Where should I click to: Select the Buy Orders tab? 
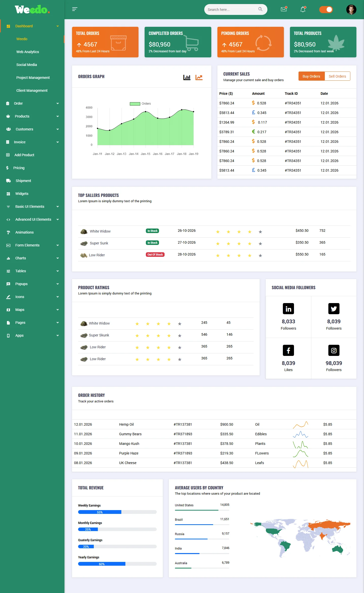pyautogui.click(x=311, y=76)
